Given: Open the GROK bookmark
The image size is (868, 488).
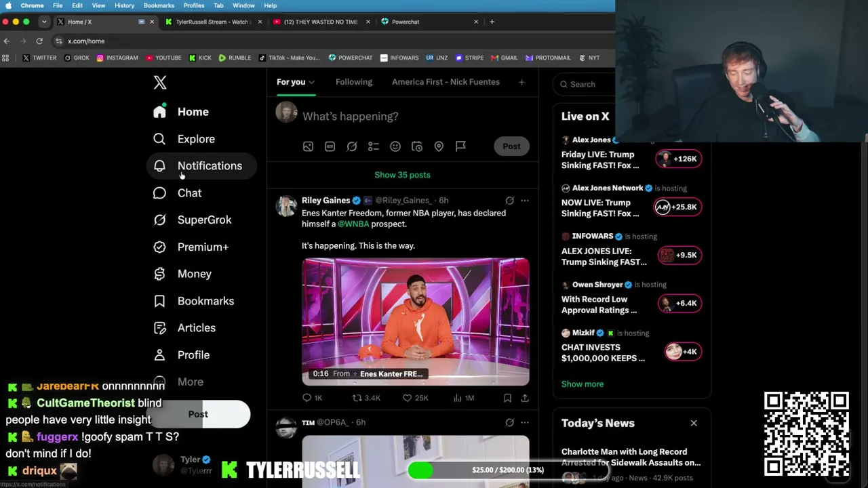Looking at the screenshot, I should point(77,58).
